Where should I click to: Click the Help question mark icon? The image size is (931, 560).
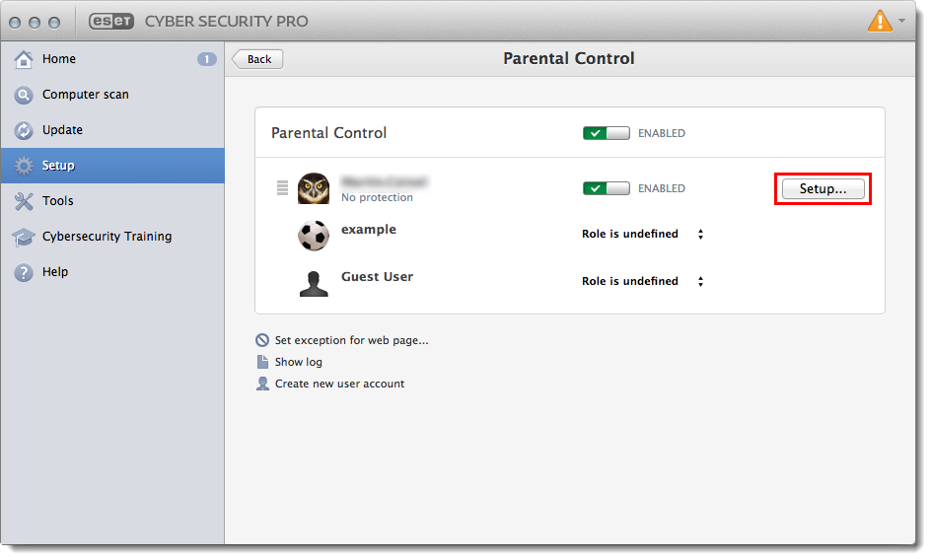click(x=24, y=273)
